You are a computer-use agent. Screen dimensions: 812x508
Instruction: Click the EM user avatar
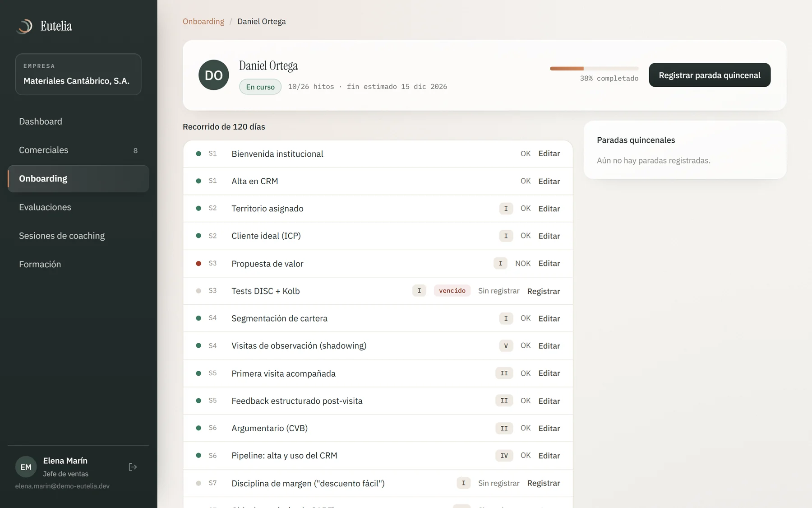26,467
